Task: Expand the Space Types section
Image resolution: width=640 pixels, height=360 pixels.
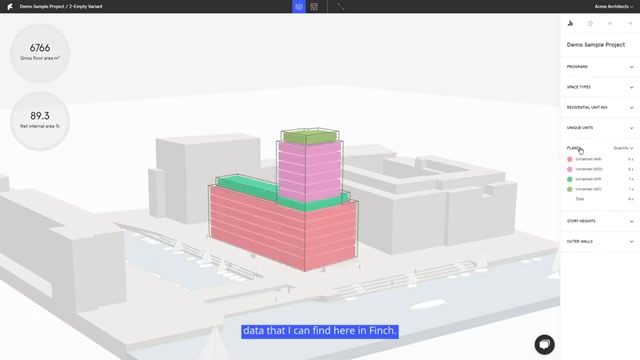Action: pos(600,87)
